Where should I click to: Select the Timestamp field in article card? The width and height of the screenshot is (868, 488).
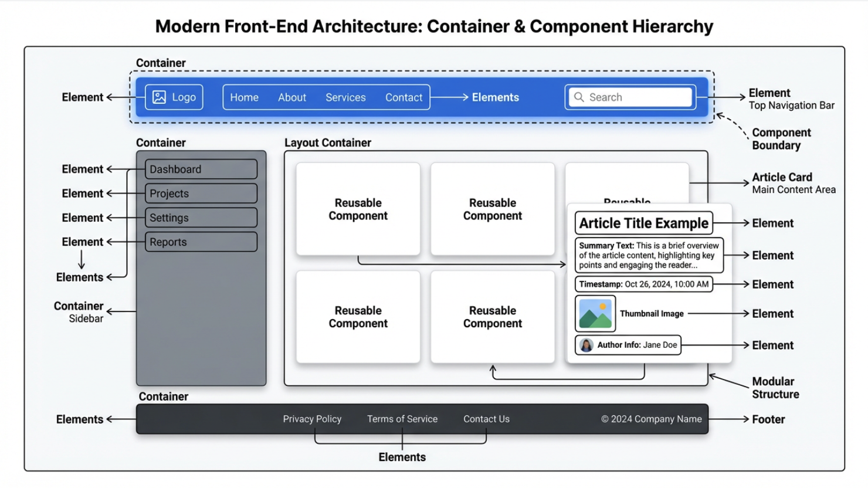pos(643,284)
